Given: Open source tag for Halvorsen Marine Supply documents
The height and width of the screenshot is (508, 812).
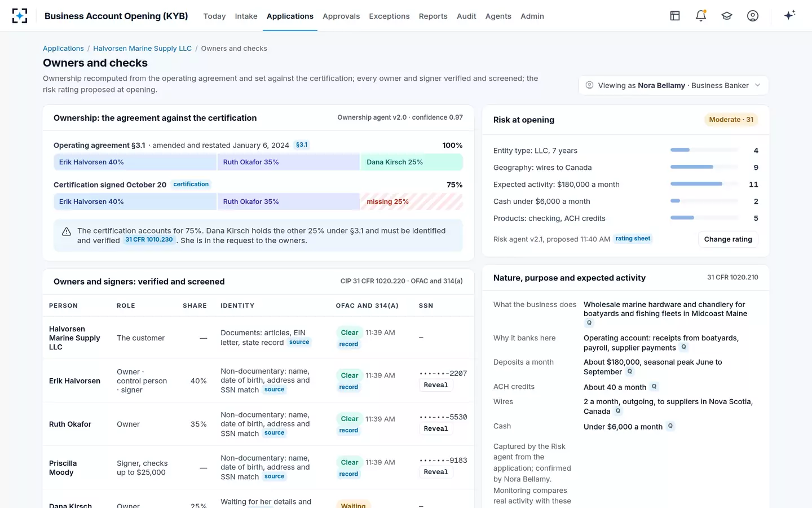Looking at the screenshot, I should pos(299,342).
